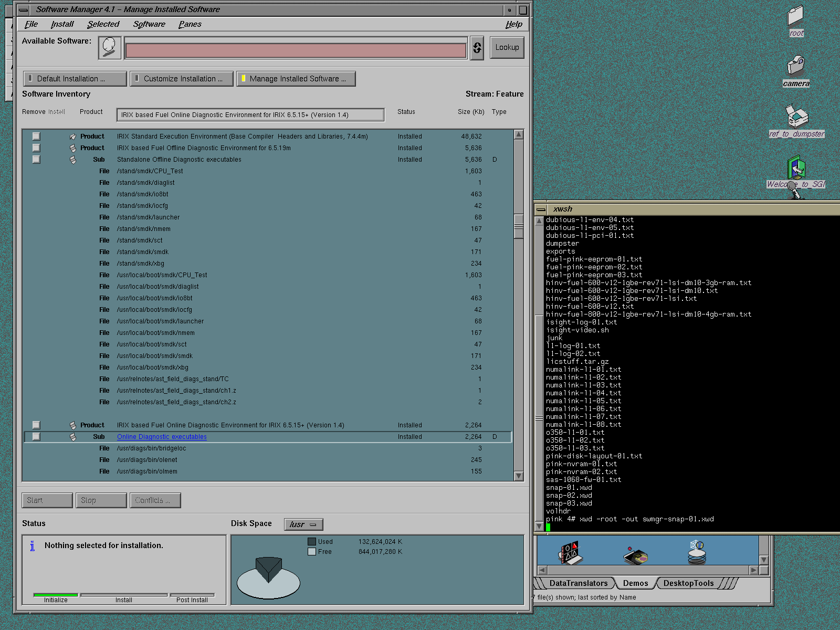
Task: Launch the shapes grid demo icon
Action: 570,553
